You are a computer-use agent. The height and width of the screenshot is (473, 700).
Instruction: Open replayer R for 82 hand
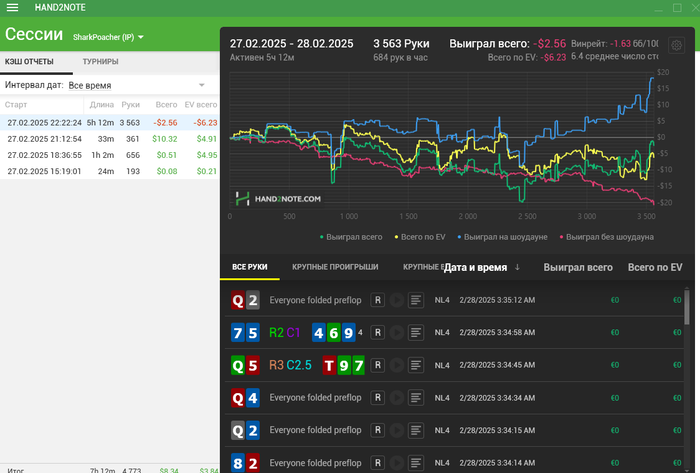378,463
